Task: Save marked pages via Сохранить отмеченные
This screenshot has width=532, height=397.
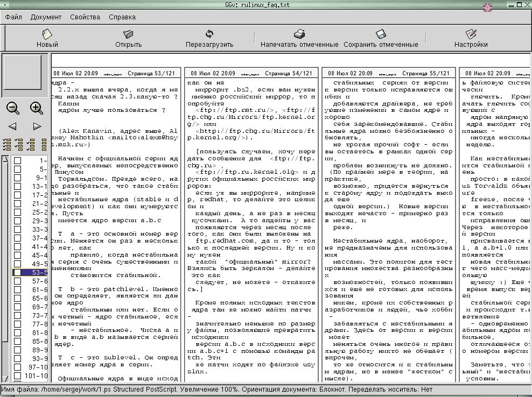Action: click(x=381, y=34)
